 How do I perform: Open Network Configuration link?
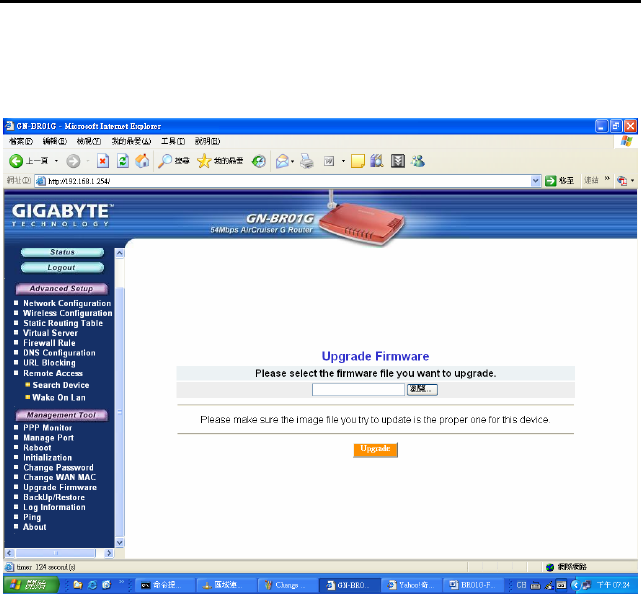tap(67, 303)
